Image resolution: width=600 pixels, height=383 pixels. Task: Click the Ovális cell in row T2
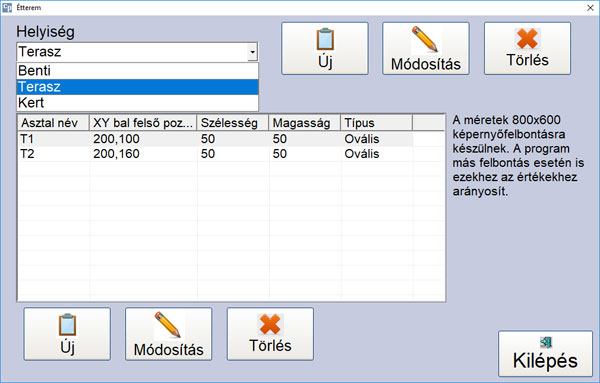[x=362, y=154]
